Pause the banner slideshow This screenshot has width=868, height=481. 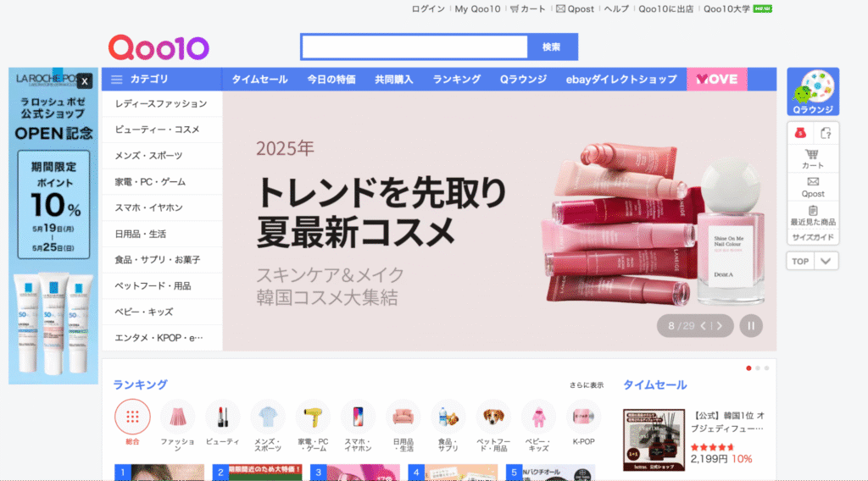751,326
